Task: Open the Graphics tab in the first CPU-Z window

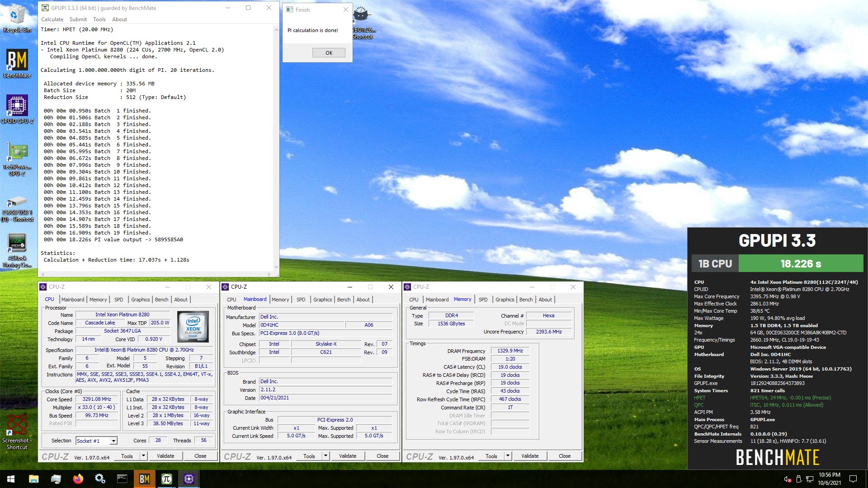Action: (140, 300)
